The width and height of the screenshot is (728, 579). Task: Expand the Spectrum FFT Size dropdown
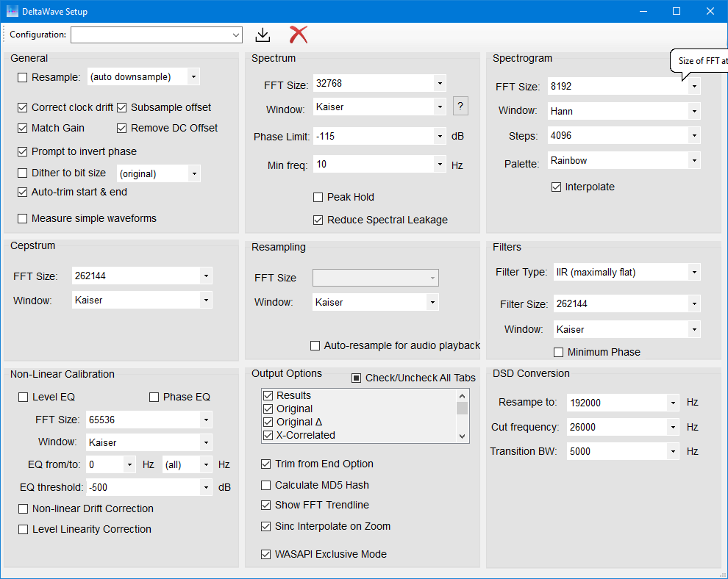click(439, 84)
